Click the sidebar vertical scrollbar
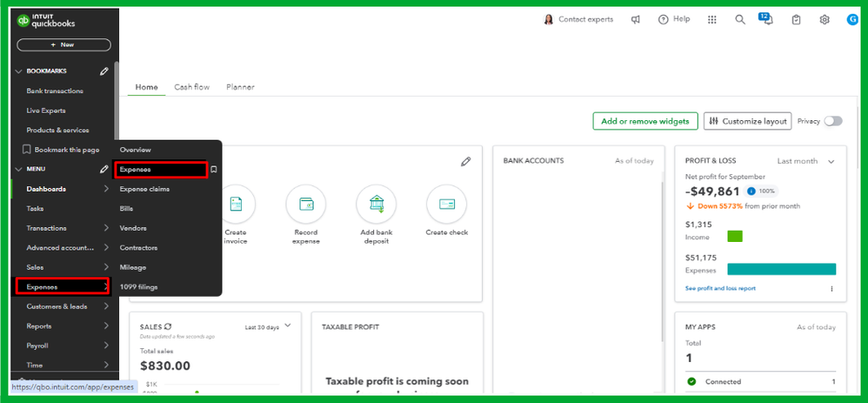Image resolution: width=868 pixels, height=403 pixels. click(117, 103)
